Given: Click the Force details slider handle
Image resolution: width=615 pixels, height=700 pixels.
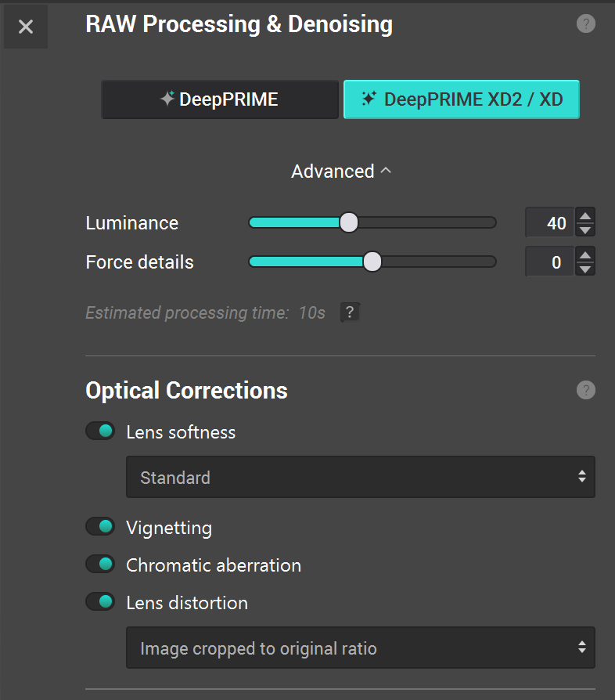Looking at the screenshot, I should click(x=372, y=262).
